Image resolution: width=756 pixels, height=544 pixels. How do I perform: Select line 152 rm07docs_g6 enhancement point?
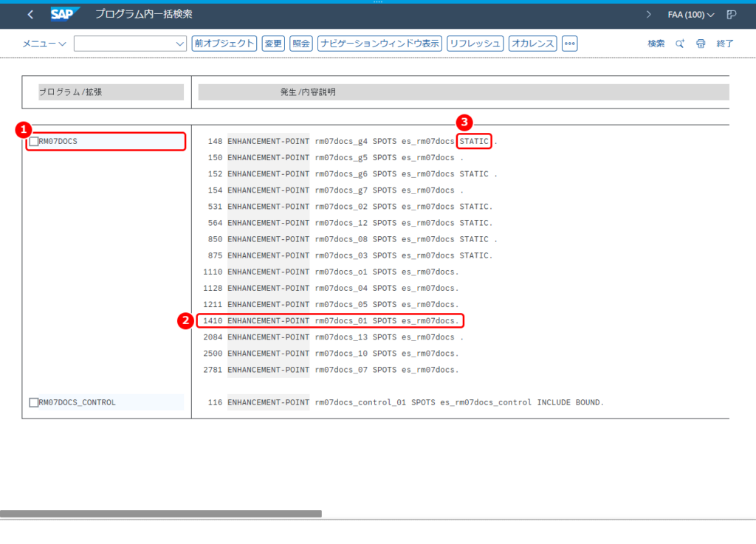[352, 174]
